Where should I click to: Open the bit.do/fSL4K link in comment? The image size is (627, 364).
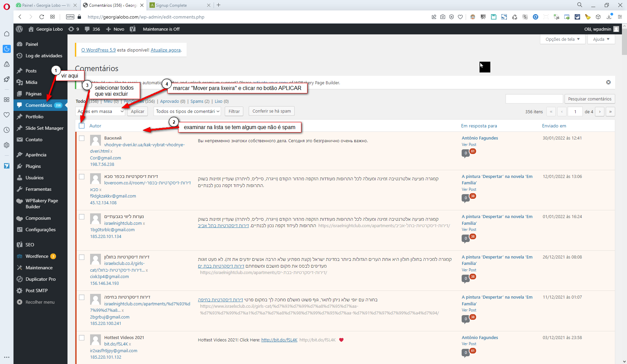point(279,340)
